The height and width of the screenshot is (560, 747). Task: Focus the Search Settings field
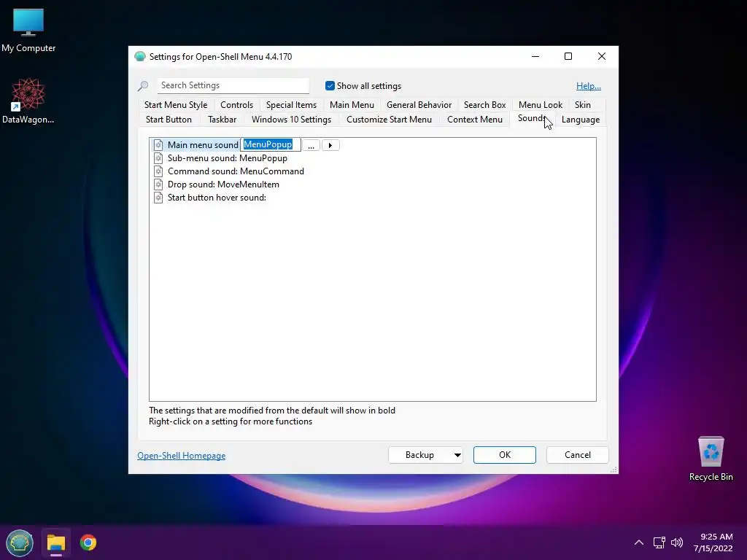[233, 86]
